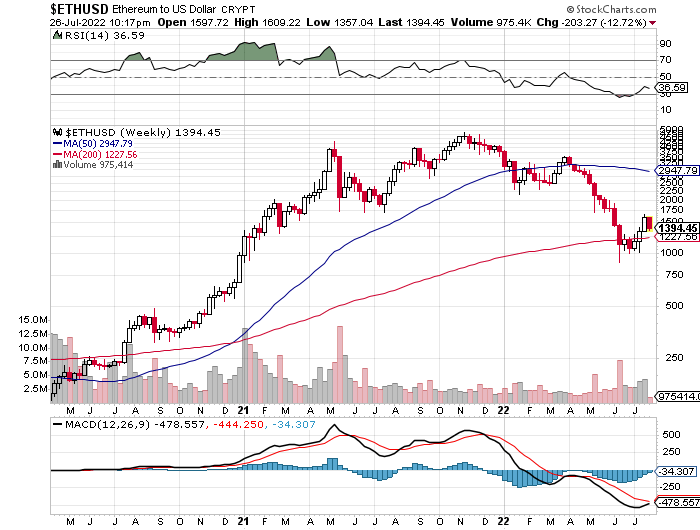Screen dimensions: 700x530
Task: Click the MACD(12,26,9) -478.557 label
Action: [134, 424]
